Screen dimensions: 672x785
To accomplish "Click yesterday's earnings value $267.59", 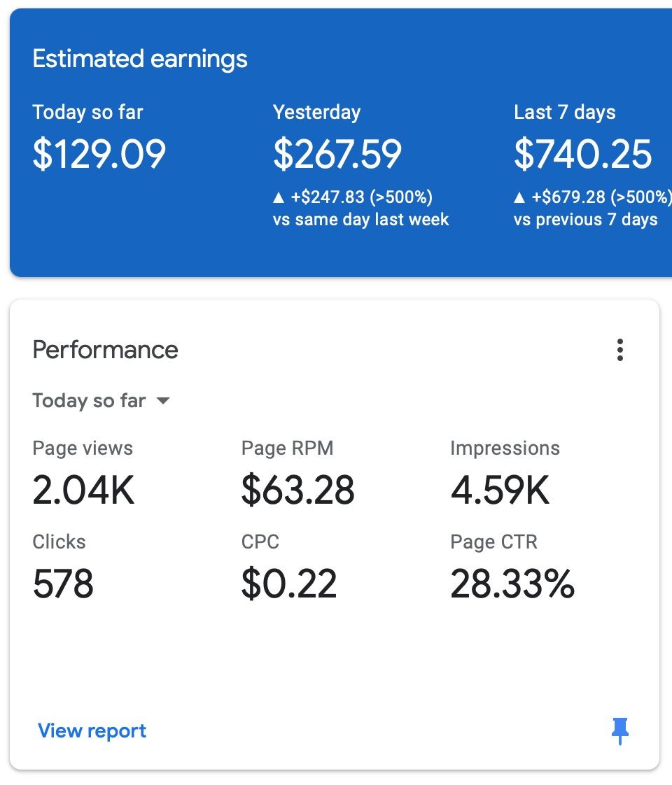I will point(337,155).
